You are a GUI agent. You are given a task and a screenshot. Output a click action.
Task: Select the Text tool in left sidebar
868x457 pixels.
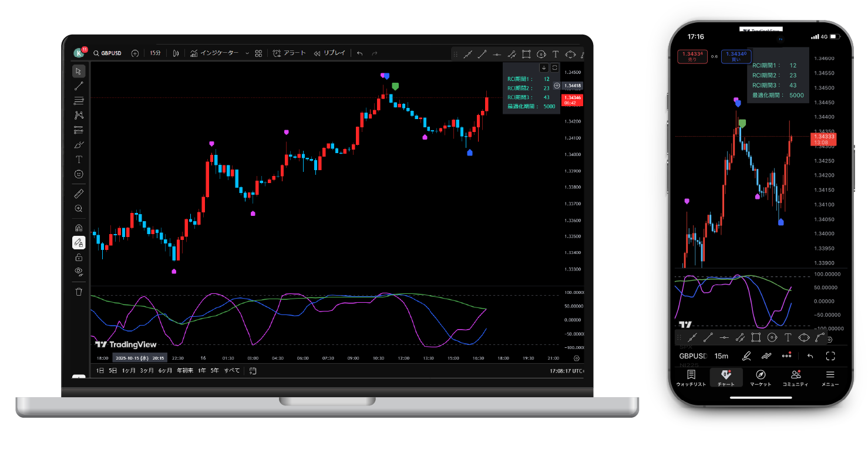pyautogui.click(x=79, y=160)
